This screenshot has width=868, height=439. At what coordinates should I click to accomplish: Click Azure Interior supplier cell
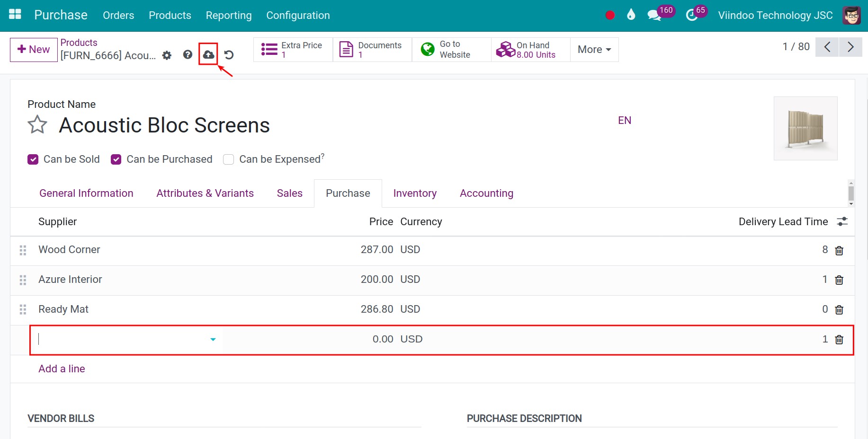pos(70,279)
